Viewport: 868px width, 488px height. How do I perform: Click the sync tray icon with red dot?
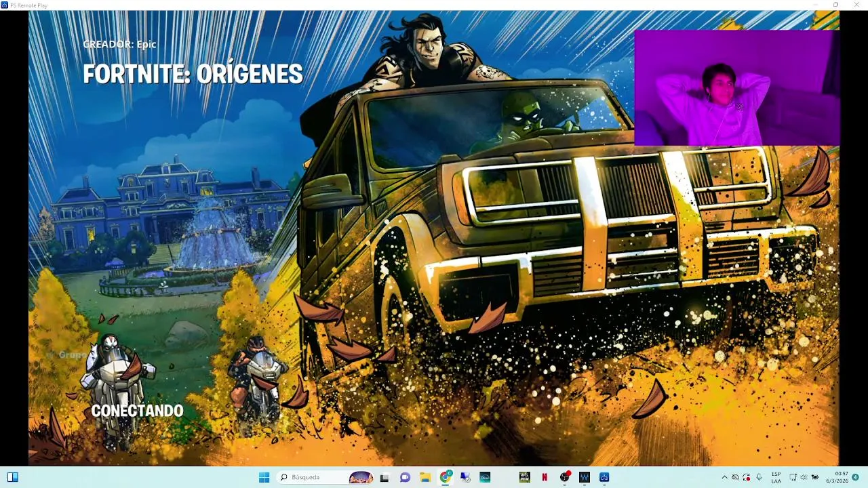(747, 477)
